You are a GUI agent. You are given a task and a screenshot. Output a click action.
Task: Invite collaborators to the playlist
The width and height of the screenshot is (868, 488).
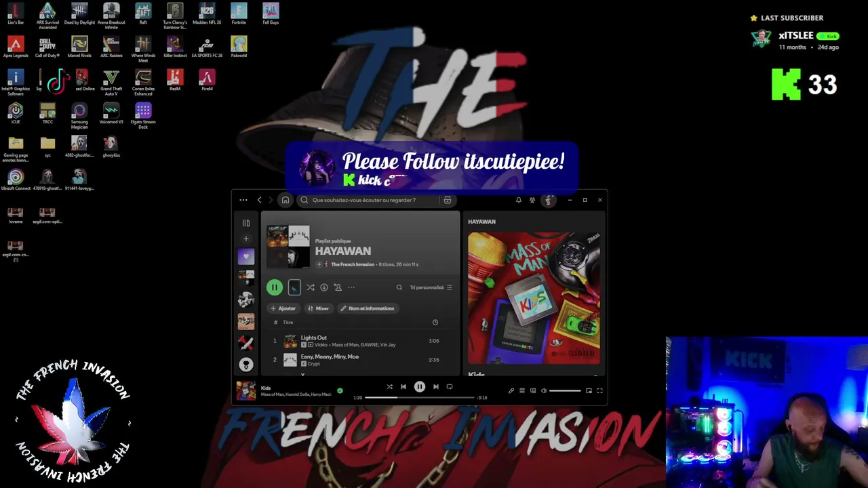(x=338, y=287)
